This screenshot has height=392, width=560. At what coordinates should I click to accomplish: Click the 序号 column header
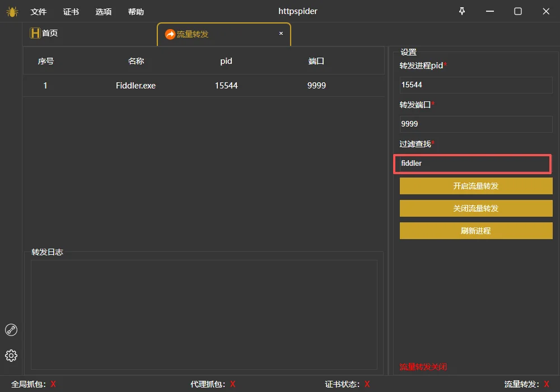click(46, 61)
